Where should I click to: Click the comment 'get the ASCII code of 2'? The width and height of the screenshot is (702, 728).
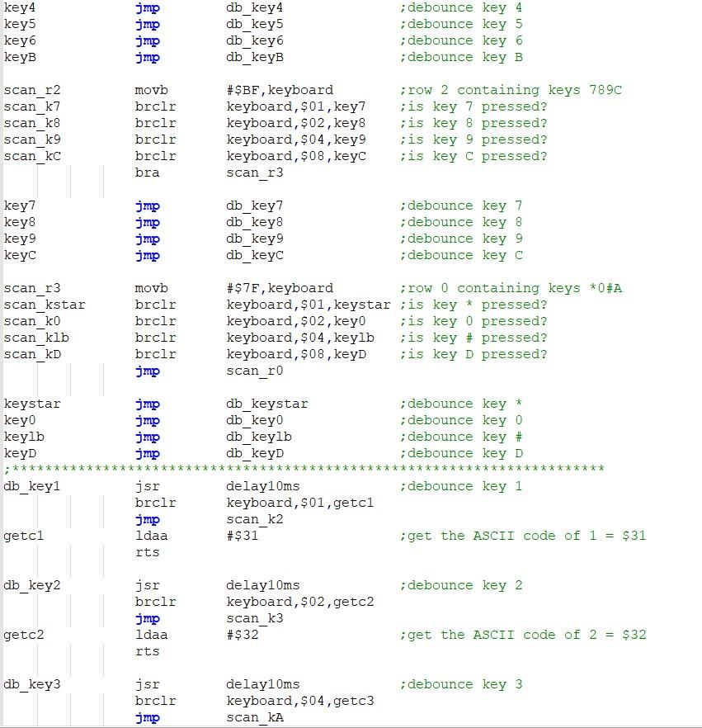[520, 635]
